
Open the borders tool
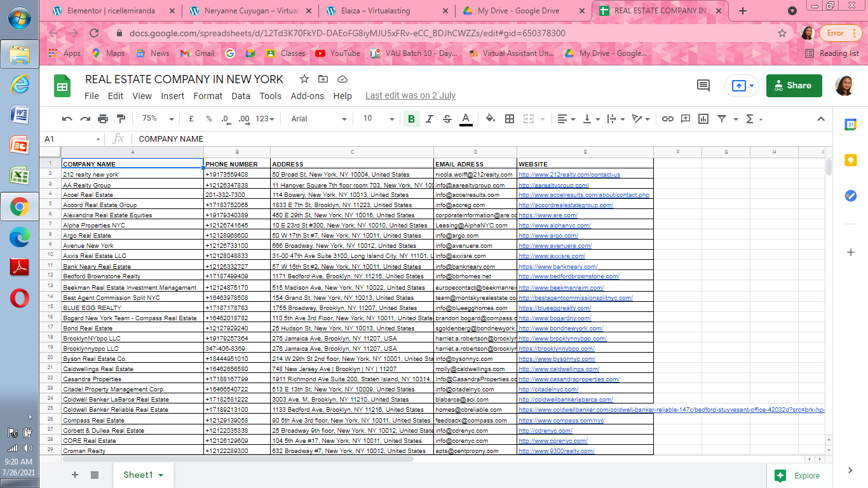pyautogui.click(x=509, y=119)
